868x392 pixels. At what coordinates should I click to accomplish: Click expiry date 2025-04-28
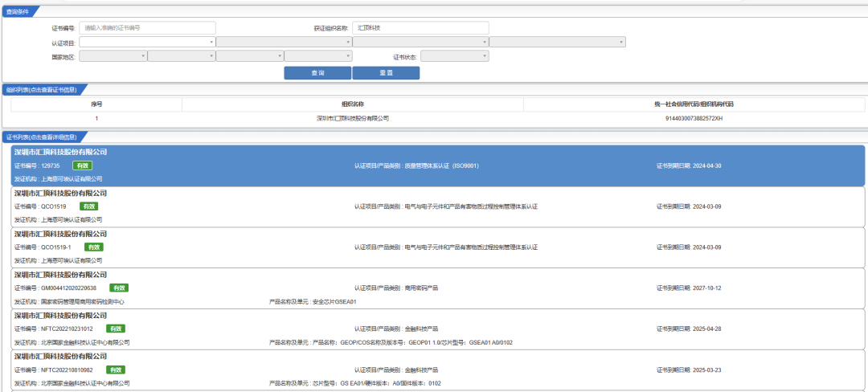[x=707, y=329]
